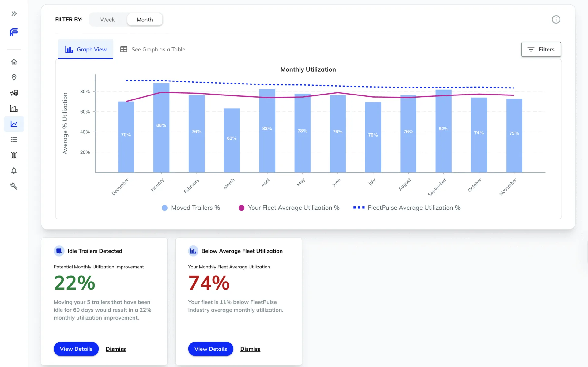Select the Graph View tab
The image size is (588, 367).
tap(86, 49)
